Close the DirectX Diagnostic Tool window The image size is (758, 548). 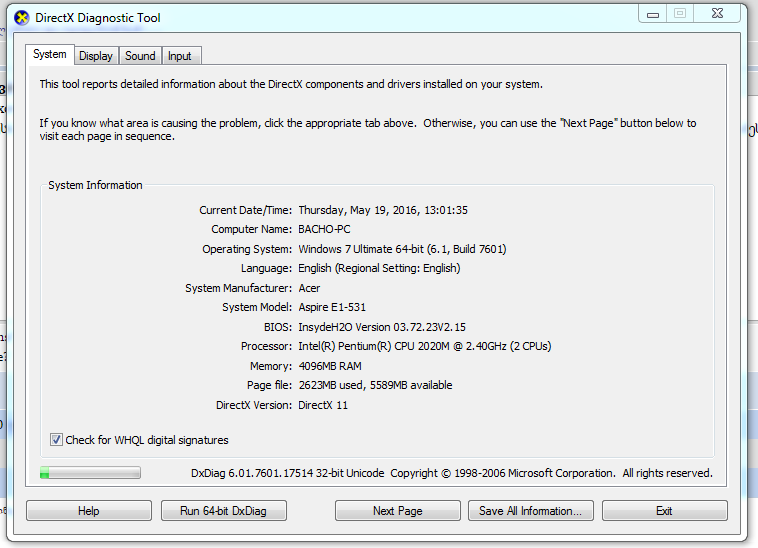pos(717,14)
